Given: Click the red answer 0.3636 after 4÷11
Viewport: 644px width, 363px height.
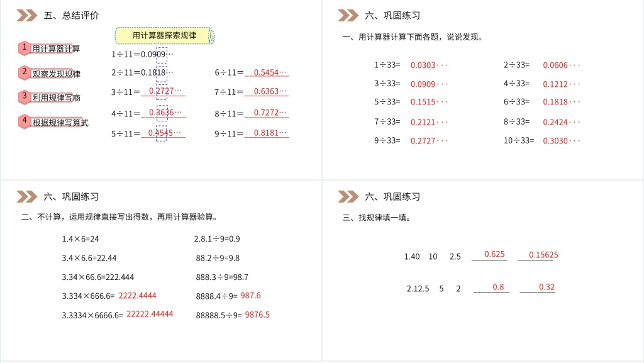Looking at the screenshot, I should (165, 112).
